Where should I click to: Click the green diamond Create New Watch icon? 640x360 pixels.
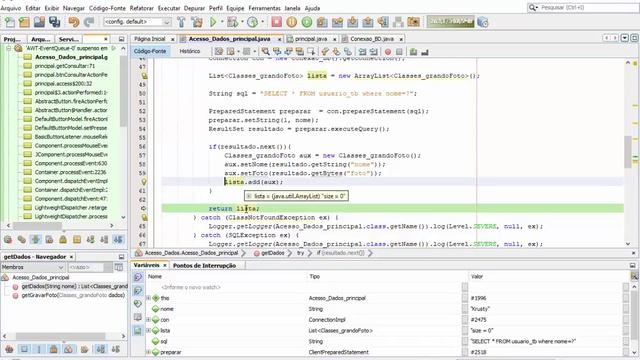coord(138,304)
